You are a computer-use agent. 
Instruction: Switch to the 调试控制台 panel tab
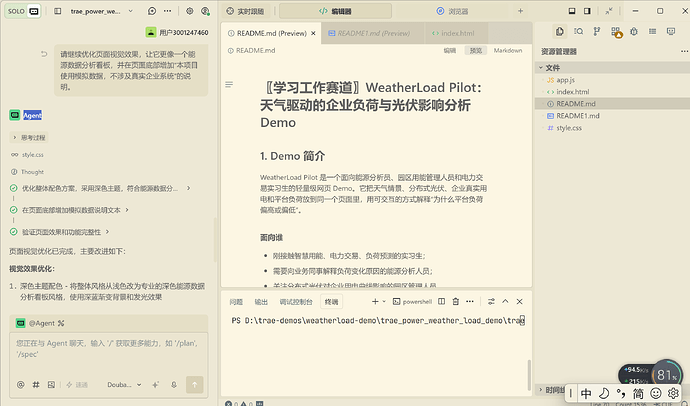[x=296, y=302]
